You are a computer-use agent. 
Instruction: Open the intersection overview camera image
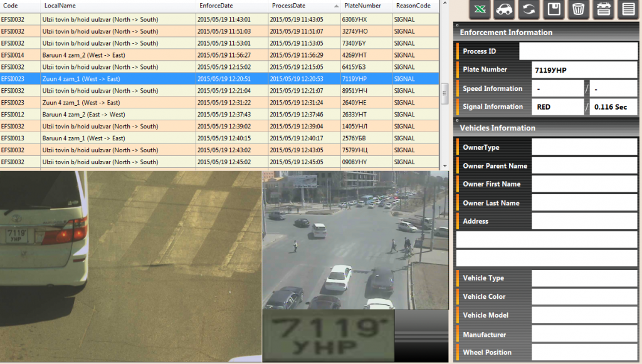[x=355, y=240]
